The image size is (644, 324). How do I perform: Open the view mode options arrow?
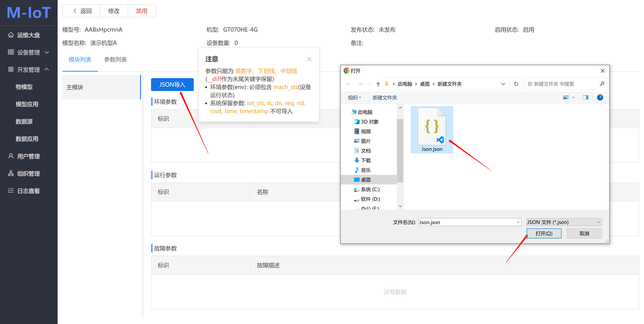[x=574, y=97]
